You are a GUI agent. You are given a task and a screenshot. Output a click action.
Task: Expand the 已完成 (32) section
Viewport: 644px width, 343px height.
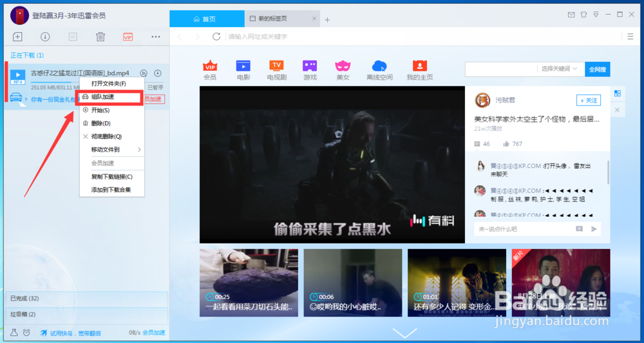coord(86,299)
